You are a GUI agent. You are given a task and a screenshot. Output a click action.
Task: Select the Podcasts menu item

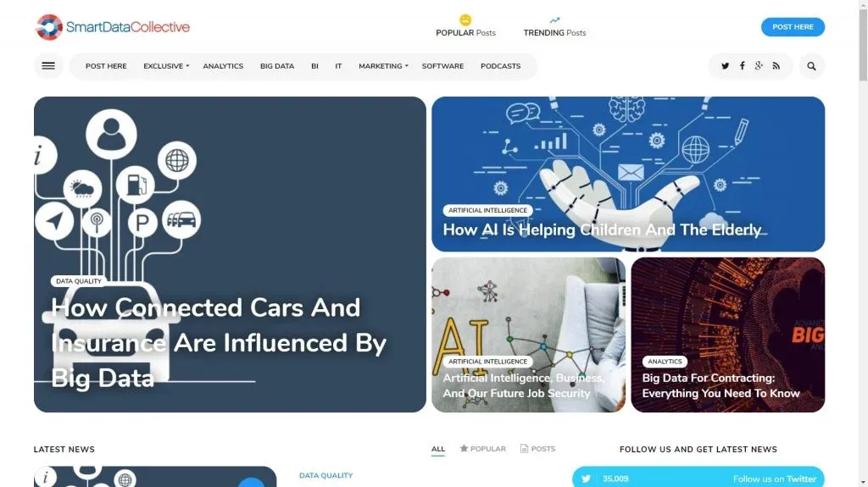coord(500,66)
